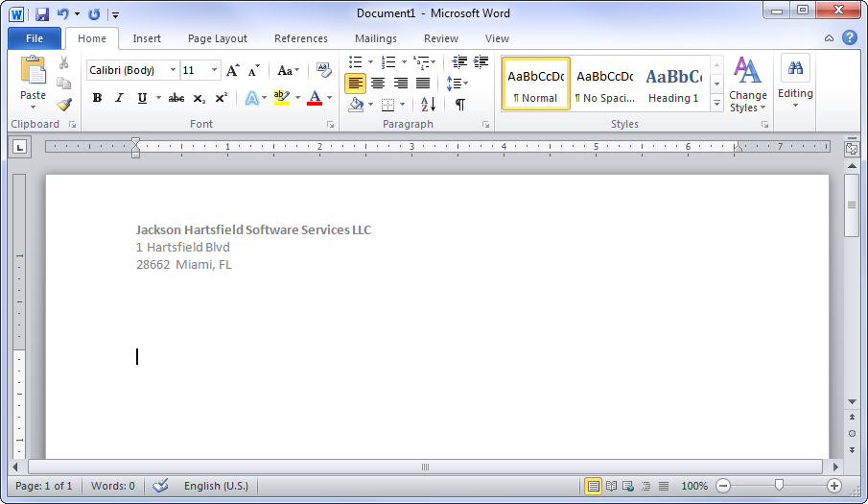Click the Redo/Repeat icon
Image resolution: width=868 pixels, height=504 pixels.
pos(94,13)
